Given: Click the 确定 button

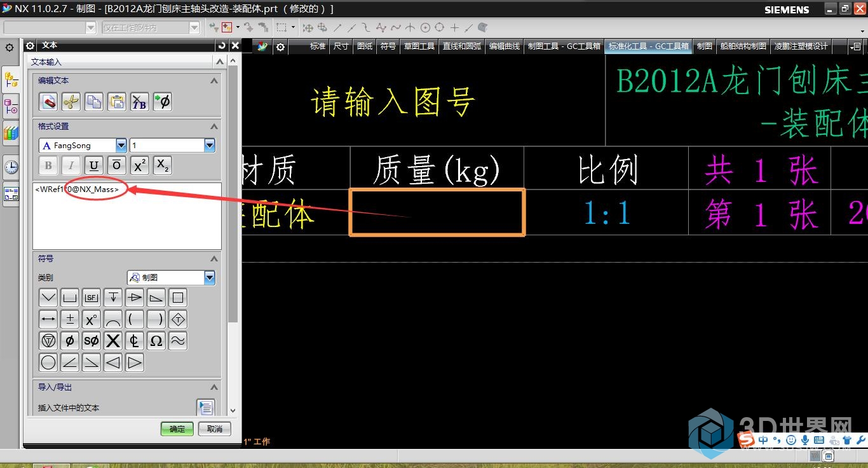Looking at the screenshot, I should pyautogui.click(x=177, y=429).
